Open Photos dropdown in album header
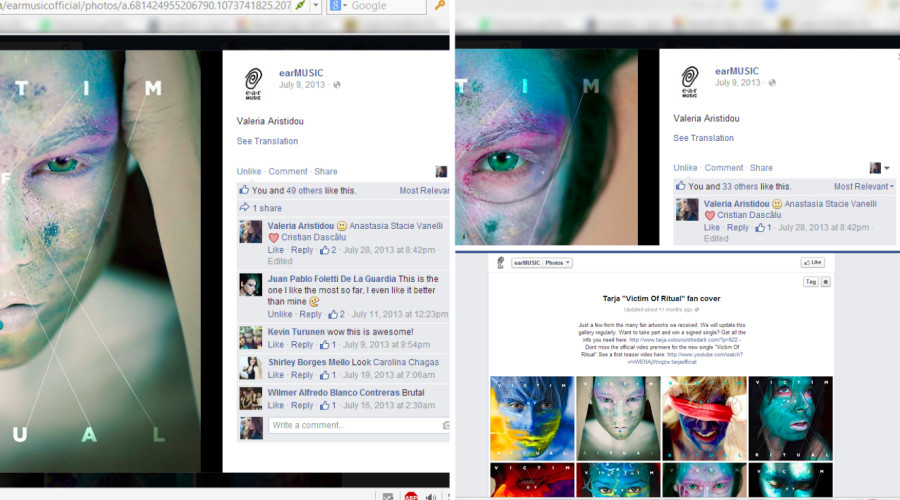The image size is (900, 500). pyautogui.click(x=557, y=262)
